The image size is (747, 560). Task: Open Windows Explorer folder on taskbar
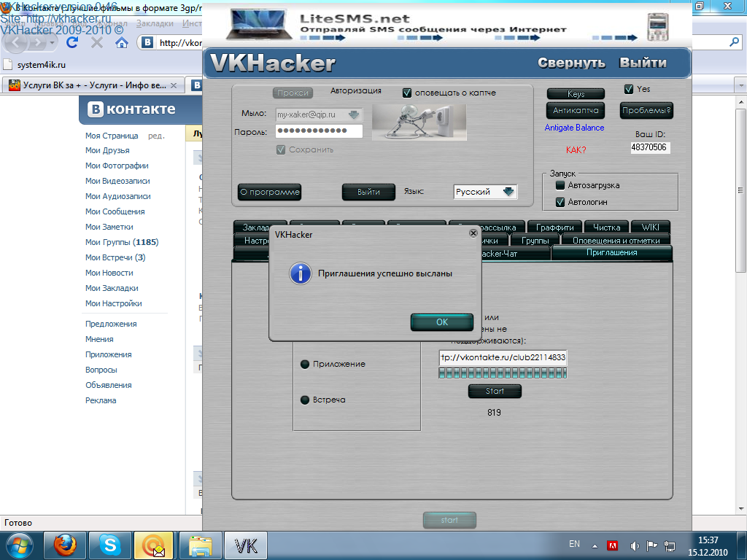(x=201, y=545)
